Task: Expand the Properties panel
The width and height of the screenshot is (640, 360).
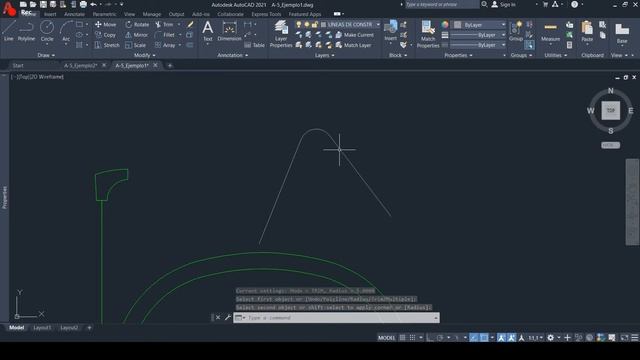Action: (x=458, y=55)
